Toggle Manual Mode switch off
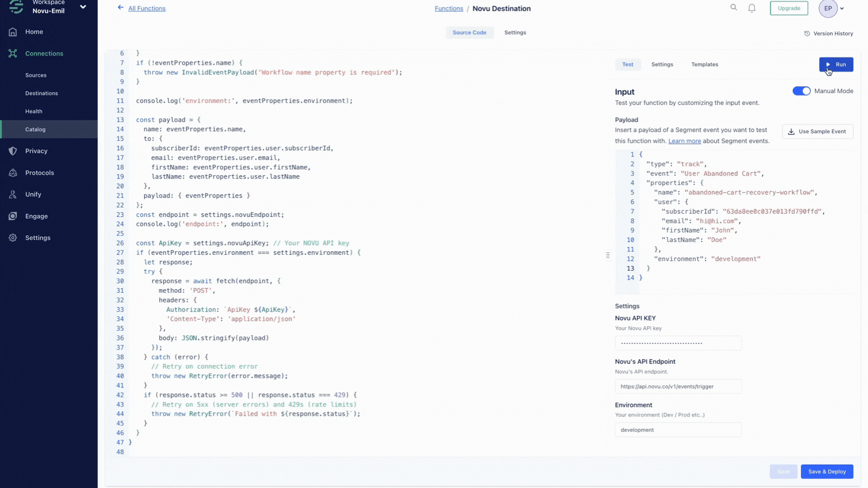The image size is (868, 488). 801,91
